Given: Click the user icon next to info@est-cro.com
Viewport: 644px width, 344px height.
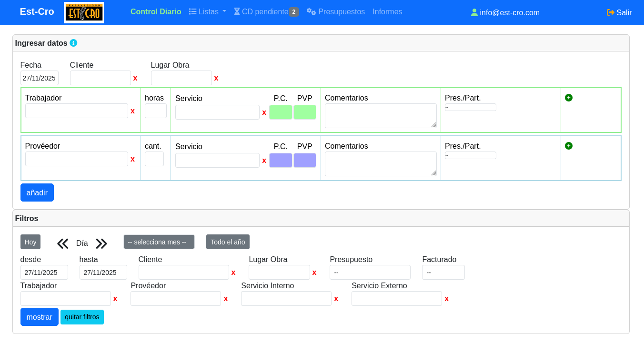Looking at the screenshot, I should click(474, 12).
